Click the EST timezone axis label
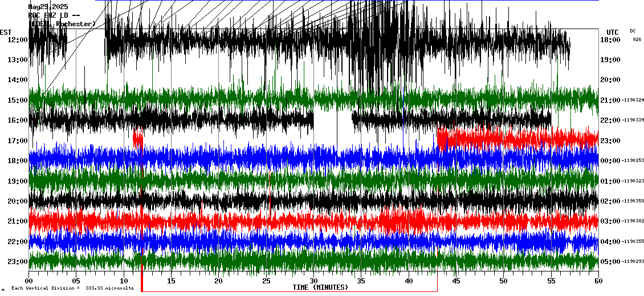This screenshot has width=644, height=296. tap(5, 32)
